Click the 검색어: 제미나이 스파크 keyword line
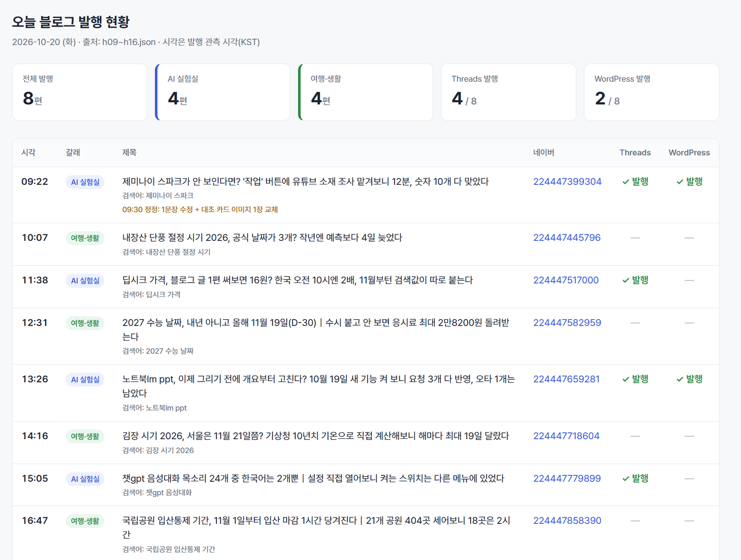Image resolution: width=741 pixels, height=560 pixels. pyautogui.click(x=158, y=195)
